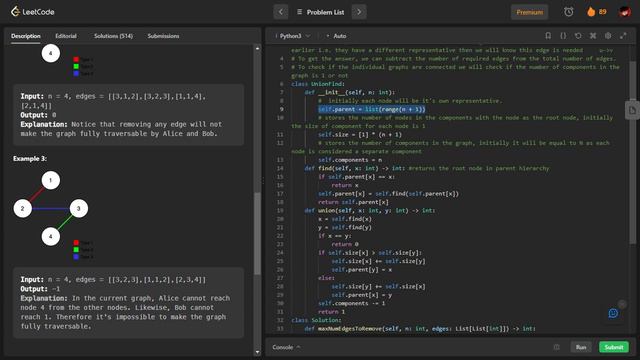Open the Submissions tab

point(163,36)
